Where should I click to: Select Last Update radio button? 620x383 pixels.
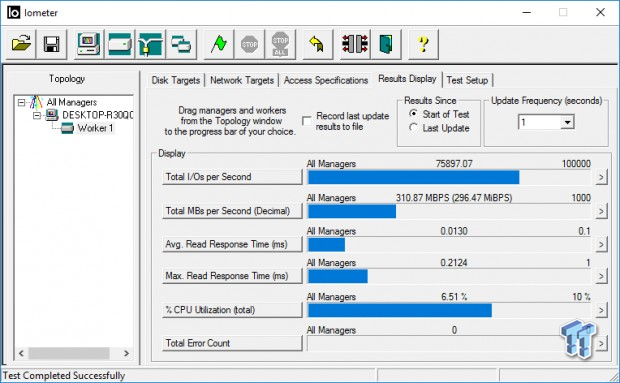tap(414, 128)
